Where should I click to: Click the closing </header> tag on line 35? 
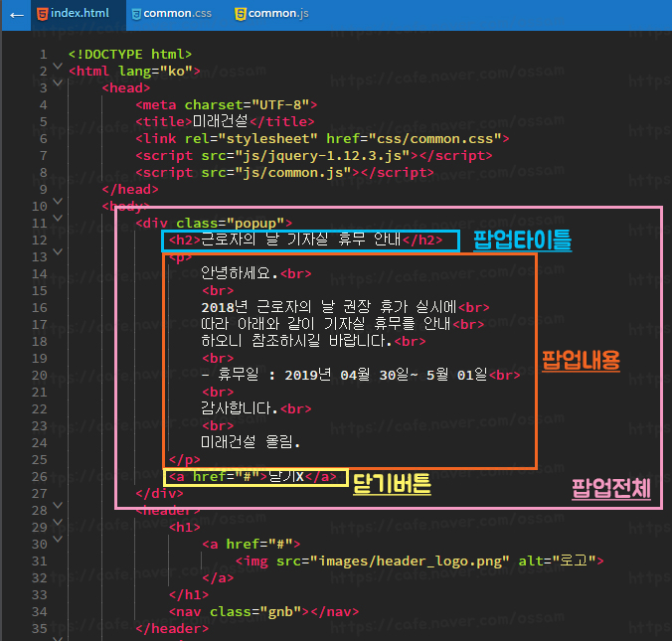coord(172,629)
